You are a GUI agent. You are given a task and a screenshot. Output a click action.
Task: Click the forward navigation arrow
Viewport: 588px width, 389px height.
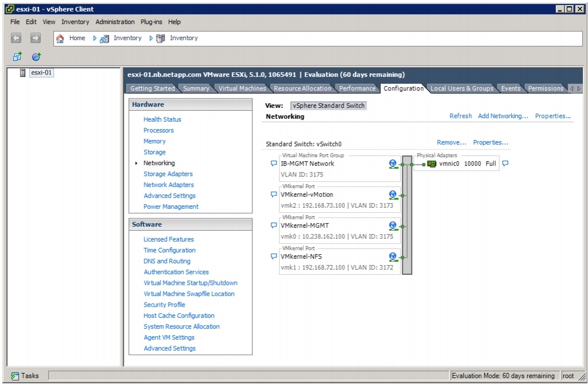pyautogui.click(x=35, y=38)
